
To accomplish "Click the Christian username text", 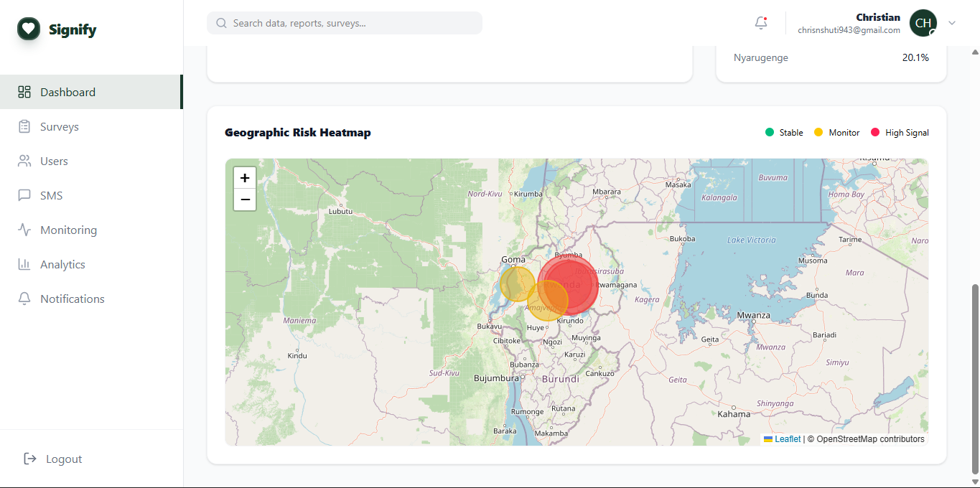I will point(878,17).
